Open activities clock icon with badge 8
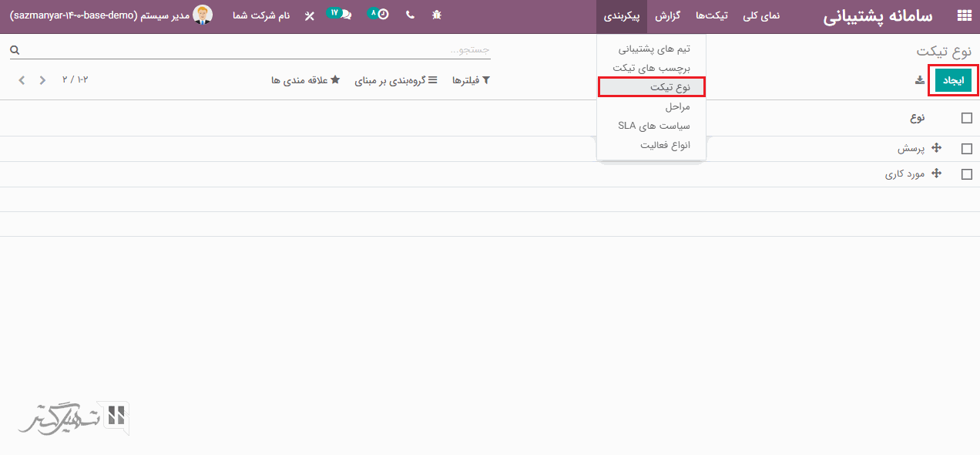 [380, 15]
